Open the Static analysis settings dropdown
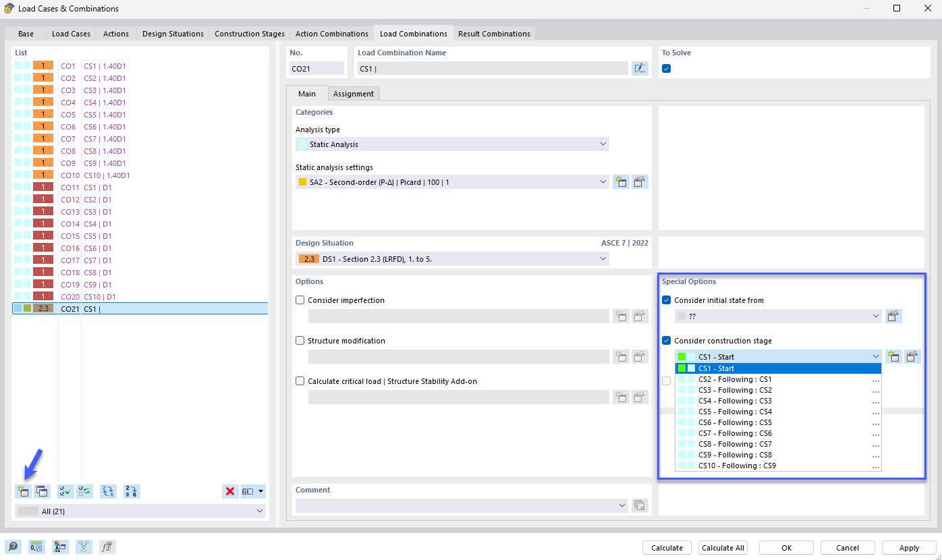The height and width of the screenshot is (560, 942). 452,181
